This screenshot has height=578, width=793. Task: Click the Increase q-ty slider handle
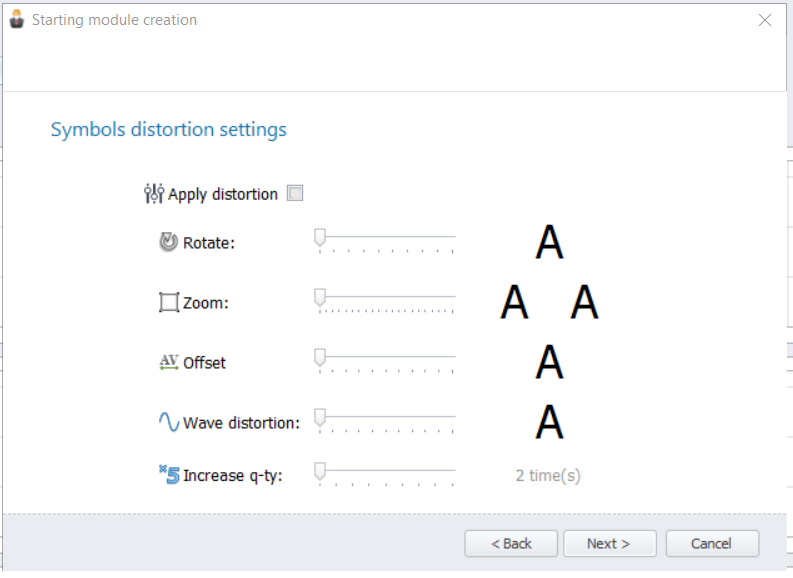320,471
